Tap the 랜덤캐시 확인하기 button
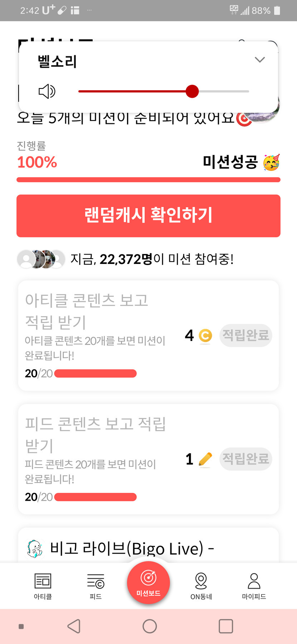The image size is (297, 644). point(148,216)
